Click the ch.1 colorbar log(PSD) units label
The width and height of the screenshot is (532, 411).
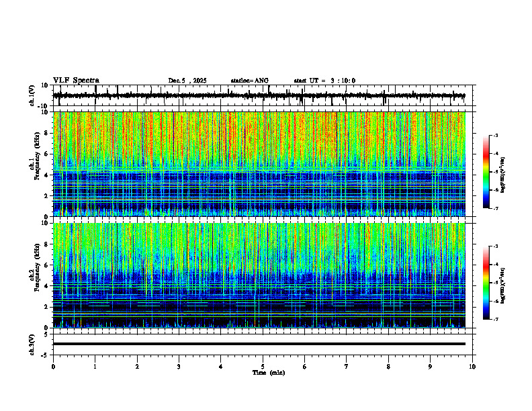click(x=503, y=175)
